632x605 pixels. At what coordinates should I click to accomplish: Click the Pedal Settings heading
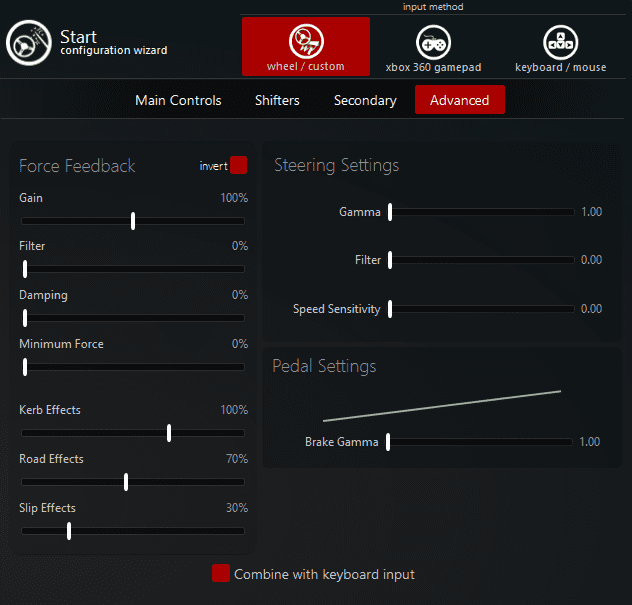point(324,366)
